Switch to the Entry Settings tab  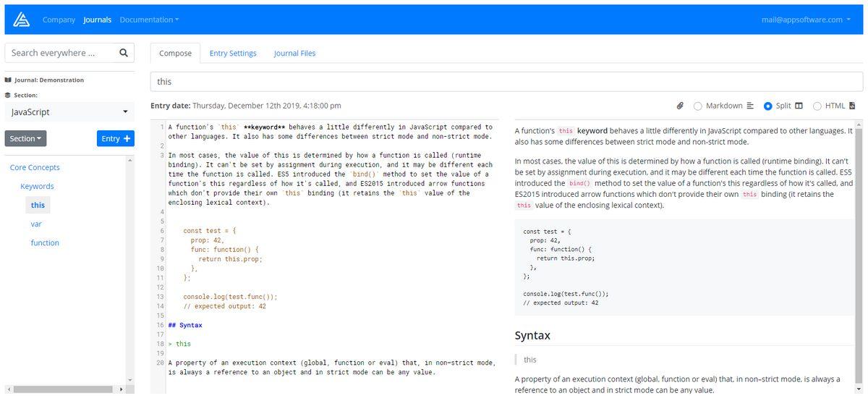point(233,53)
